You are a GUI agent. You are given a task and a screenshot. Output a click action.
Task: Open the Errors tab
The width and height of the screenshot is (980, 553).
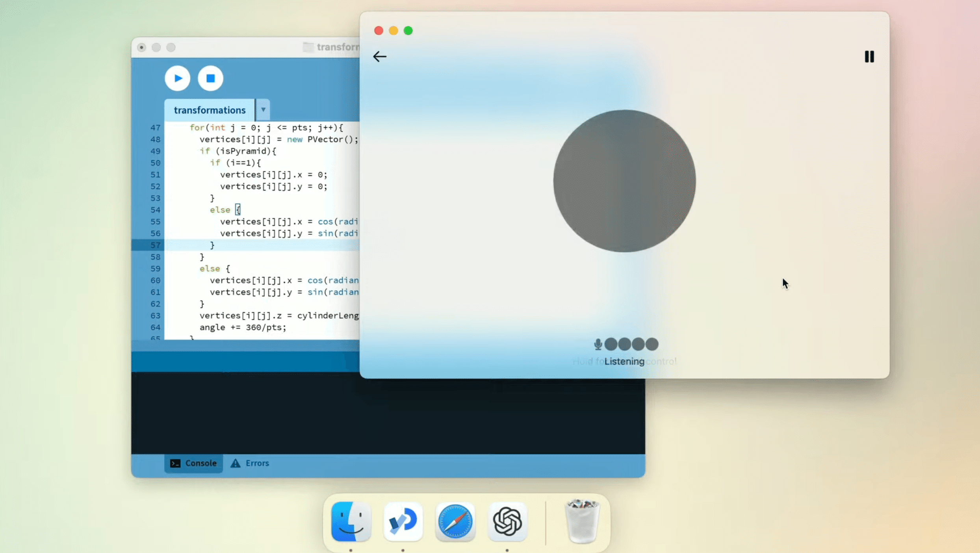[x=250, y=463]
